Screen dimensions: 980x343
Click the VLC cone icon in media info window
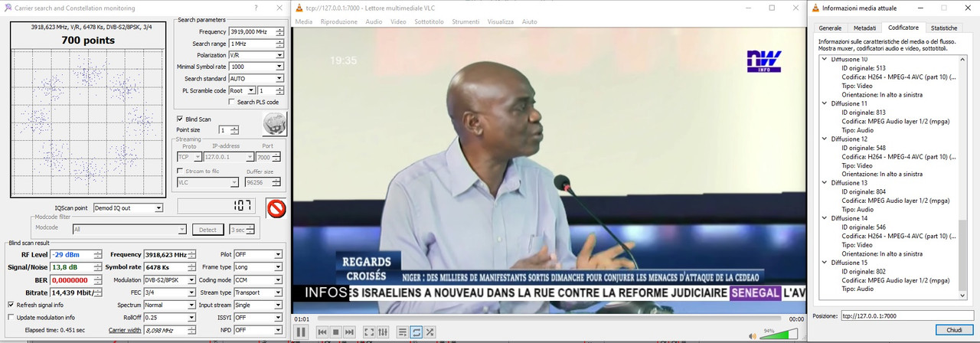(816, 8)
